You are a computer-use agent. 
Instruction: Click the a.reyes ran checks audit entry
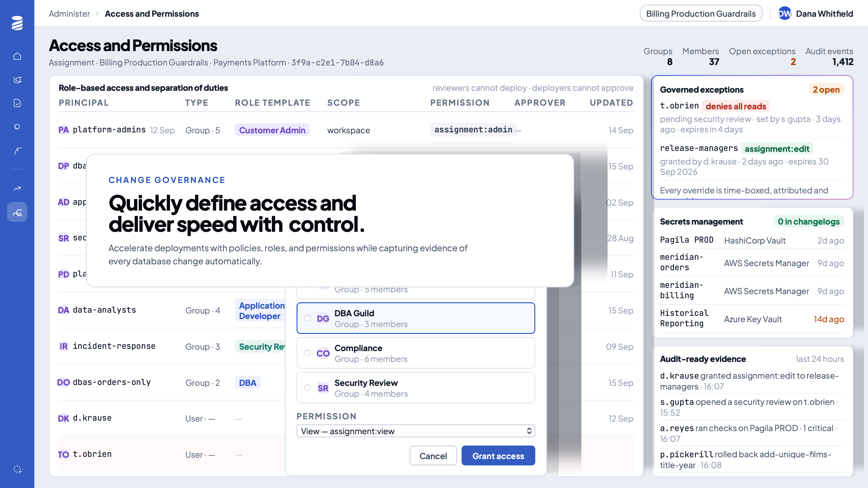pos(752,433)
